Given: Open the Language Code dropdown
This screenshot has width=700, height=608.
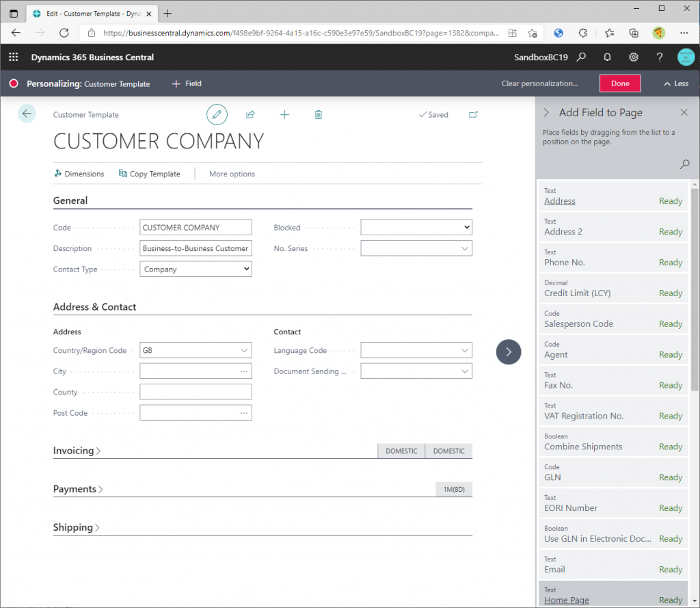Looking at the screenshot, I should click(465, 350).
